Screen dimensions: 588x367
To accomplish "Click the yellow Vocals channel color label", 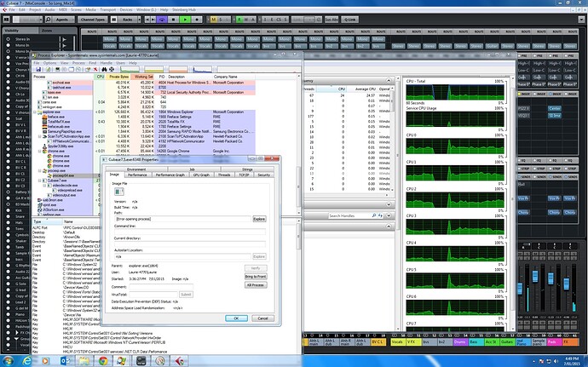I will tap(397, 342).
